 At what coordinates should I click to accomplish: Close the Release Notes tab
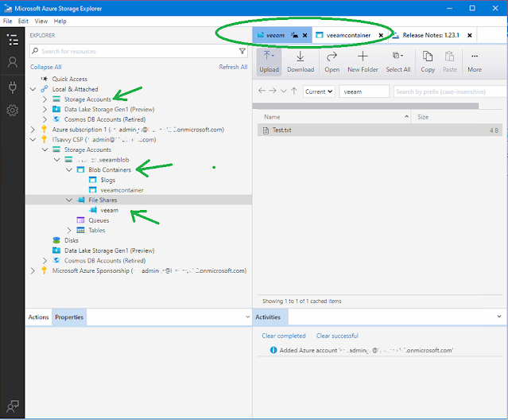tap(470, 35)
